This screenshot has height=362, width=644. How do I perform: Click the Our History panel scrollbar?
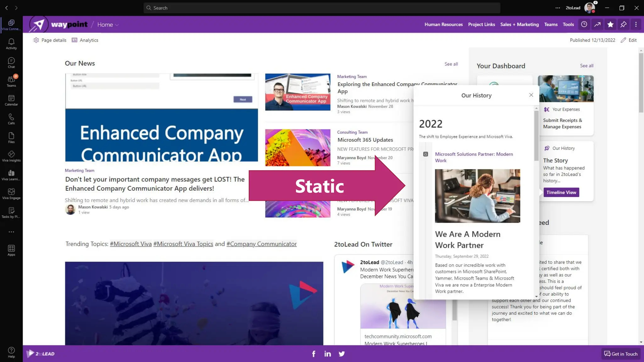[536, 136]
